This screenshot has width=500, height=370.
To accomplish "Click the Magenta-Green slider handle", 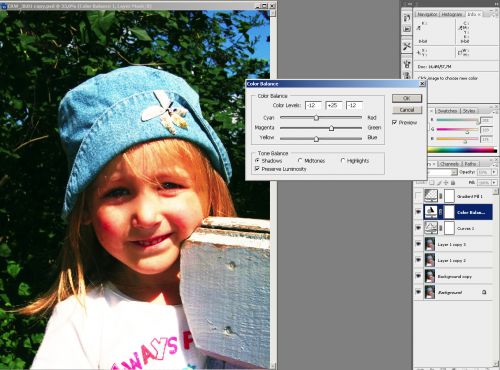I will pyautogui.click(x=331, y=128).
